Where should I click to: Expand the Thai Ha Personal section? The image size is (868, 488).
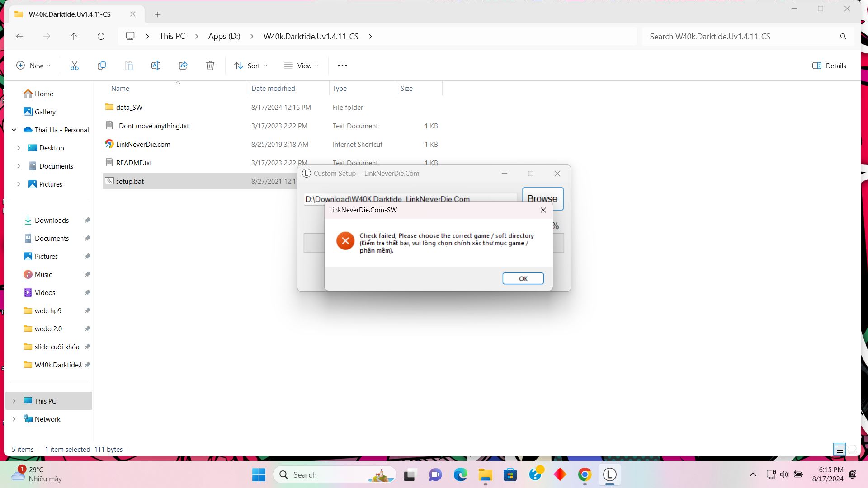(x=13, y=129)
